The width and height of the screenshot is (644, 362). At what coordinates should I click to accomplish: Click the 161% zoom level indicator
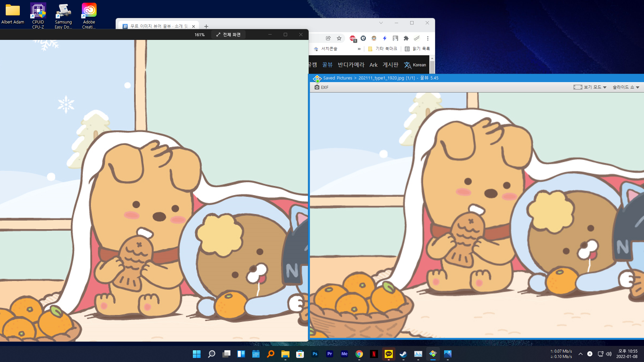[200, 35]
